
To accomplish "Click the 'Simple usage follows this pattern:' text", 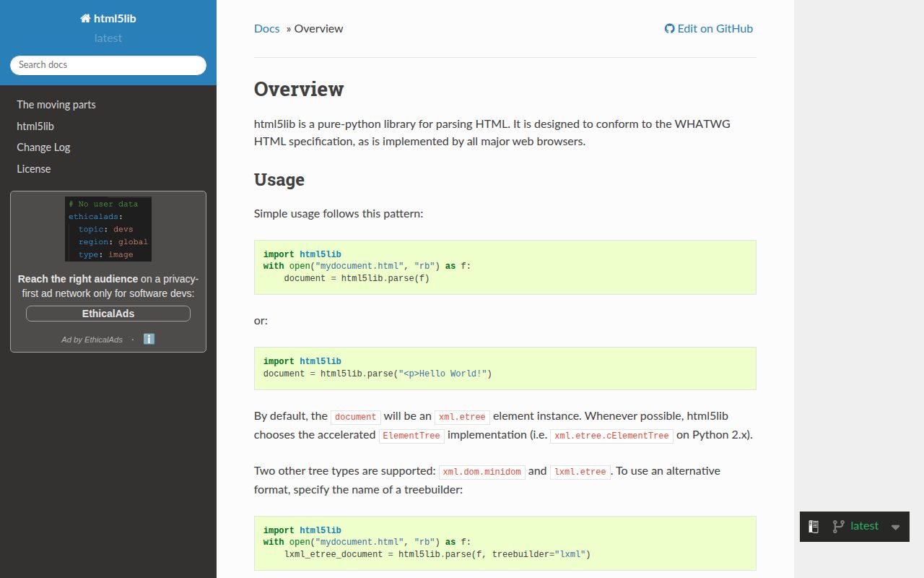I will (339, 214).
